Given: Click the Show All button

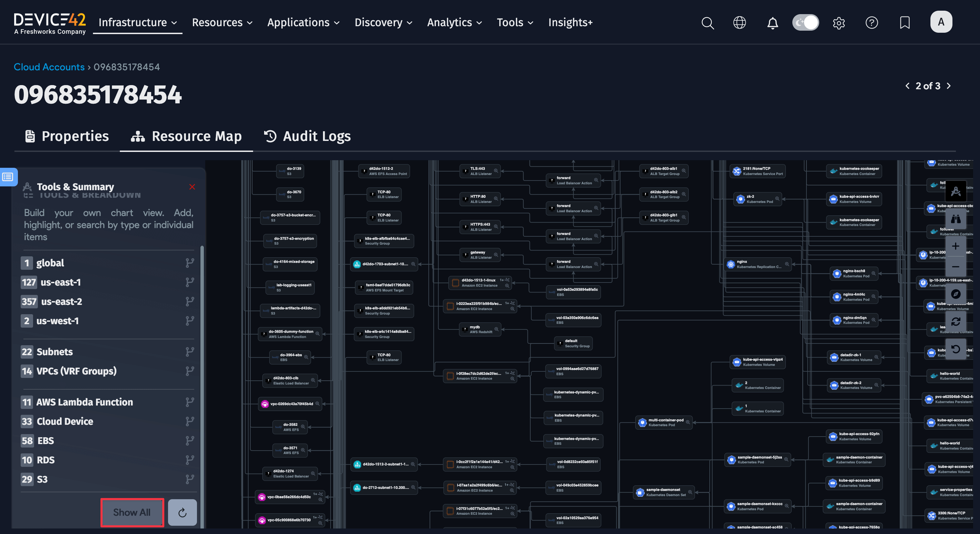Looking at the screenshot, I should 132,512.
